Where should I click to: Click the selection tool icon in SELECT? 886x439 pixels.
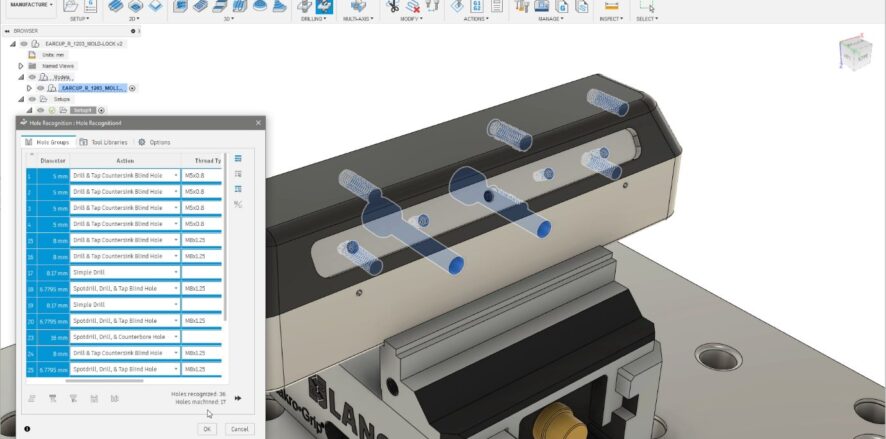coord(646,6)
